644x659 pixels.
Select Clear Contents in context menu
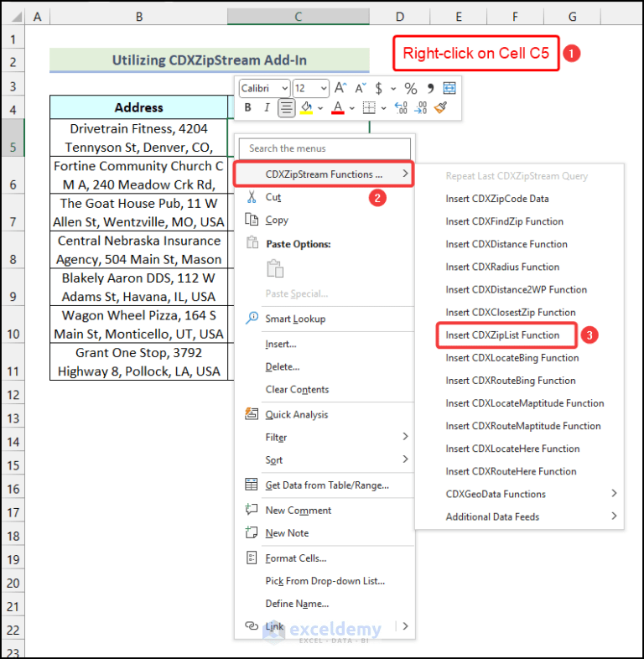tap(297, 389)
